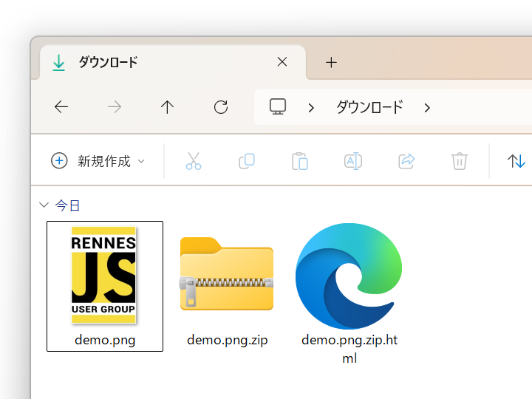Close the ダウンロード tab
The width and height of the screenshot is (532, 399).
click(282, 62)
